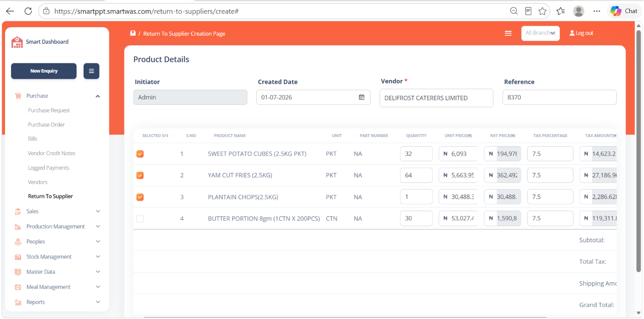Open the All Branches dropdown
Viewport: 644px width, 319px height.
click(x=540, y=33)
